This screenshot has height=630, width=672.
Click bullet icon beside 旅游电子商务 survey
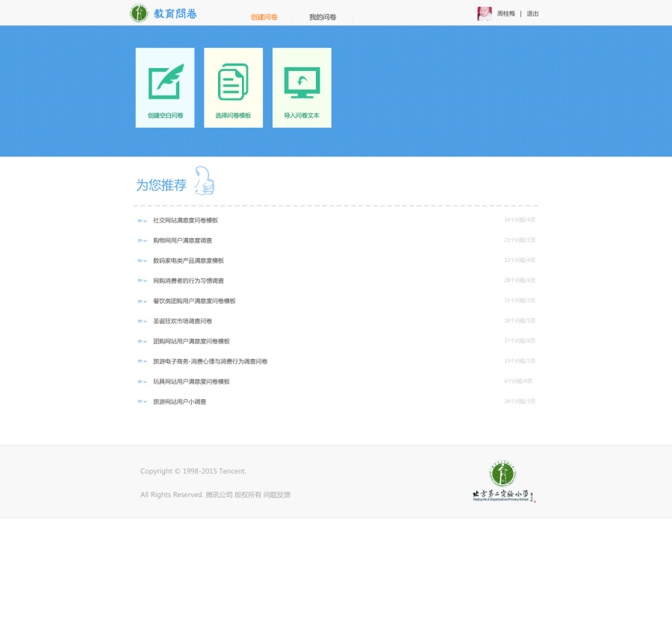(x=143, y=361)
